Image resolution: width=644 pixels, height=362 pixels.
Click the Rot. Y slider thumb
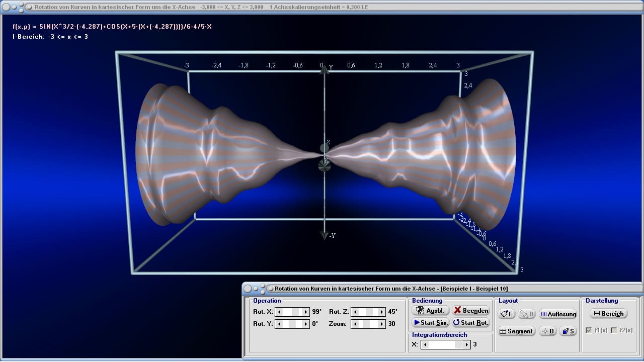(x=292, y=324)
